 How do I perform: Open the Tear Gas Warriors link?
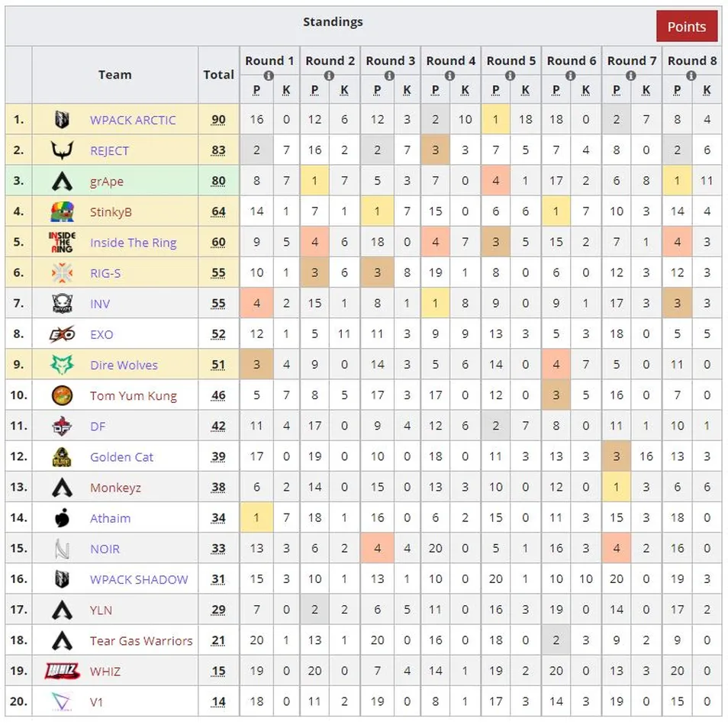(141, 640)
